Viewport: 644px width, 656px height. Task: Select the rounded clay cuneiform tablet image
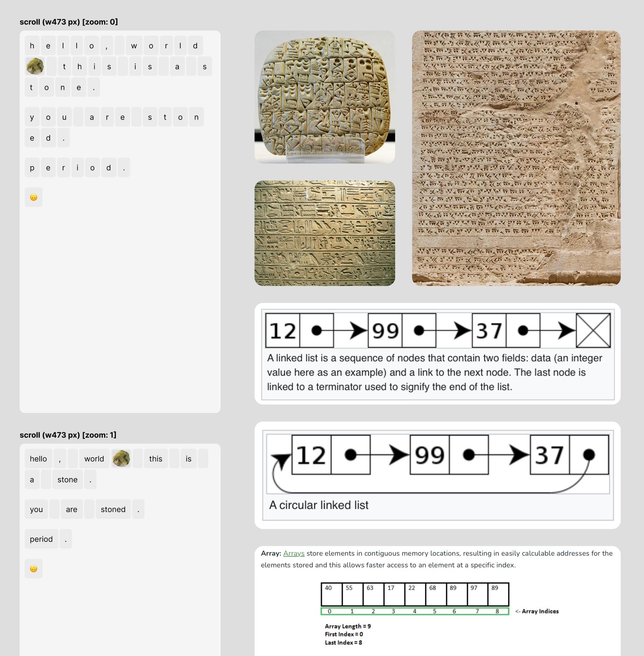[x=325, y=97]
